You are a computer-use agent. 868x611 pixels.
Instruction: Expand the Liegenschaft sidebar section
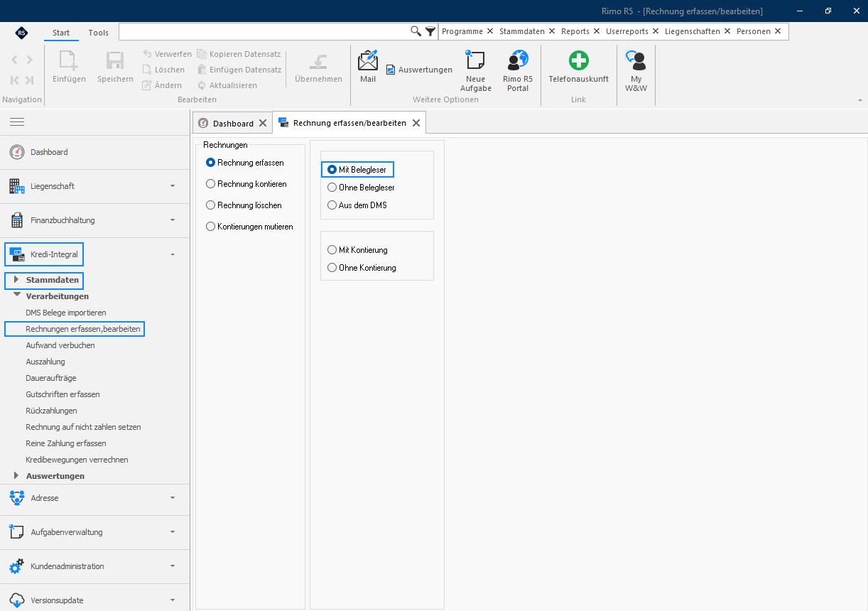click(94, 186)
